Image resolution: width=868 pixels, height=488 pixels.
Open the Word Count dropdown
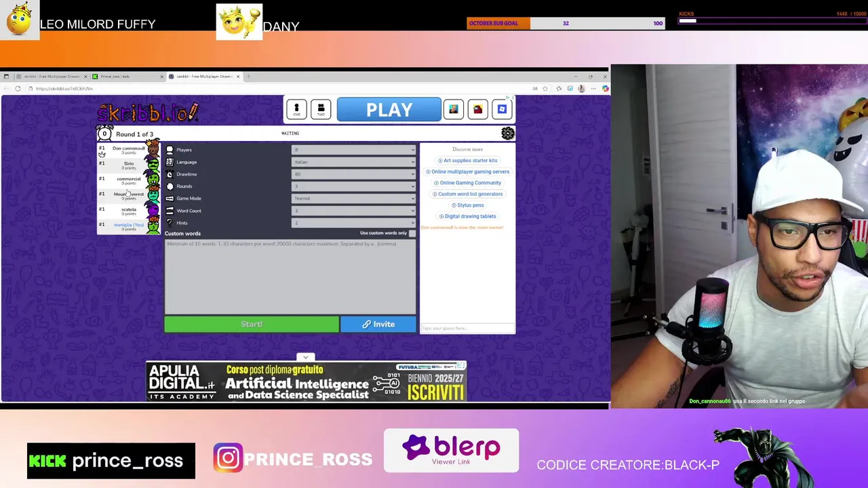pyautogui.click(x=353, y=211)
